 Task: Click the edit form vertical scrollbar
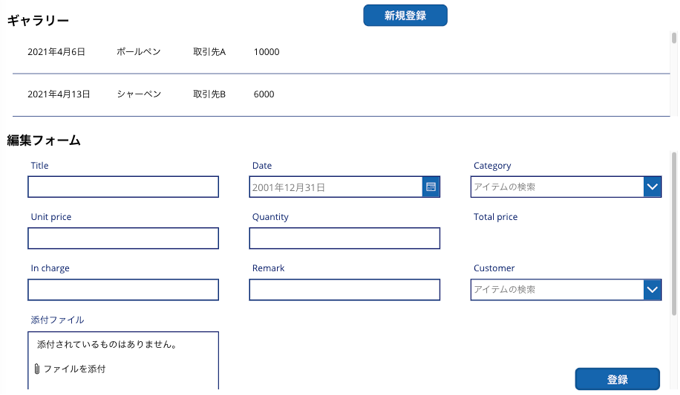point(674,233)
